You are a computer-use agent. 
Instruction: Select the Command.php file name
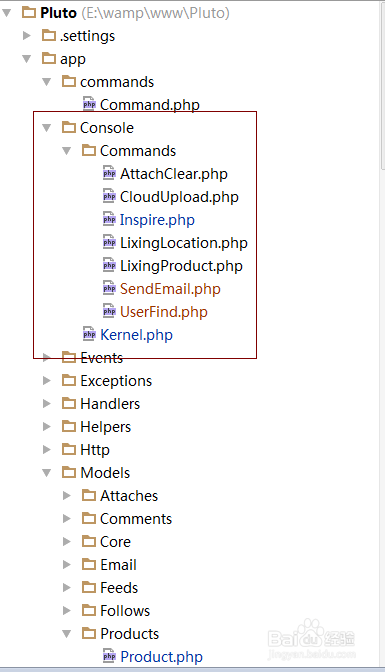(x=150, y=105)
